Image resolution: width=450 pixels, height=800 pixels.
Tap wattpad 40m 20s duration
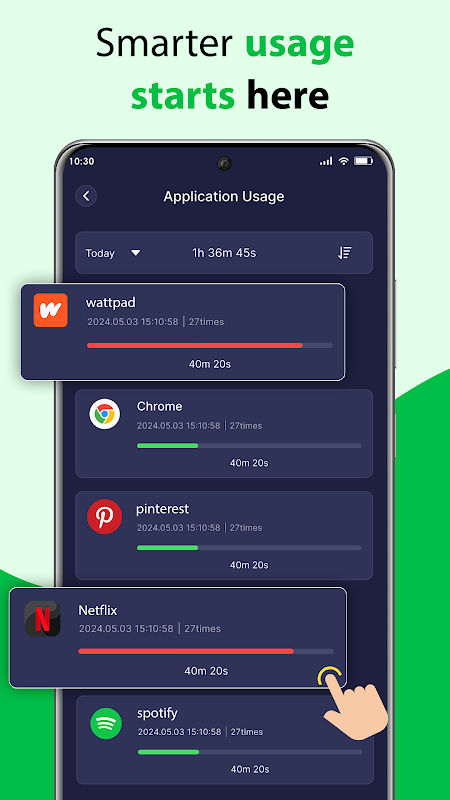tap(210, 364)
